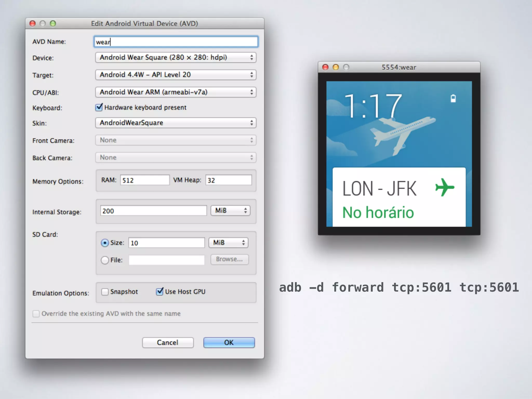Click the green airplane icon on flight card
532x399 pixels.
pyautogui.click(x=444, y=187)
